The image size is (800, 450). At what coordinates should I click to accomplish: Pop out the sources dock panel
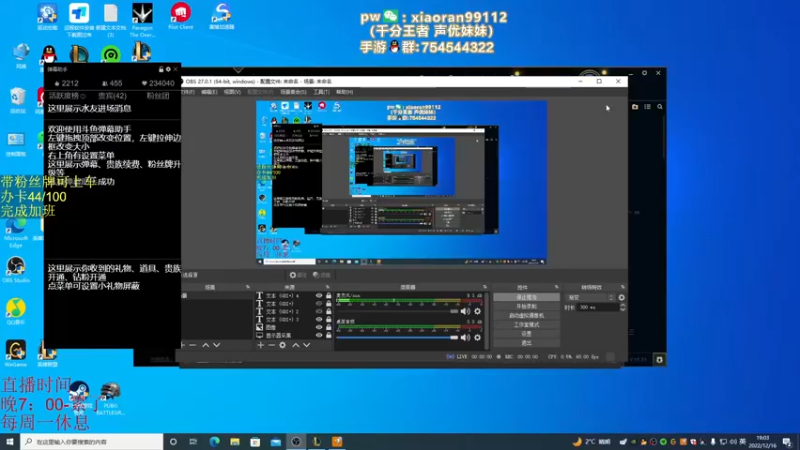click(328, 287)
